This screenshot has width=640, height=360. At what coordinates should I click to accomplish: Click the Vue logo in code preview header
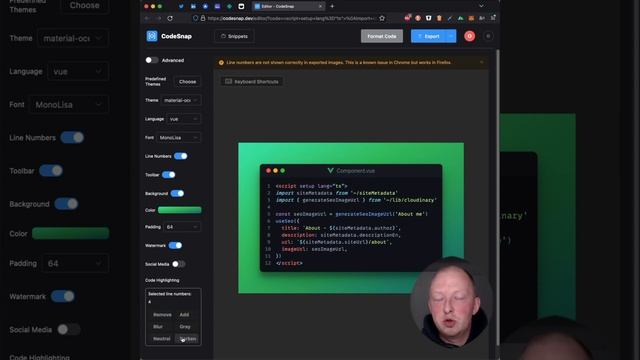coord(331,171)
